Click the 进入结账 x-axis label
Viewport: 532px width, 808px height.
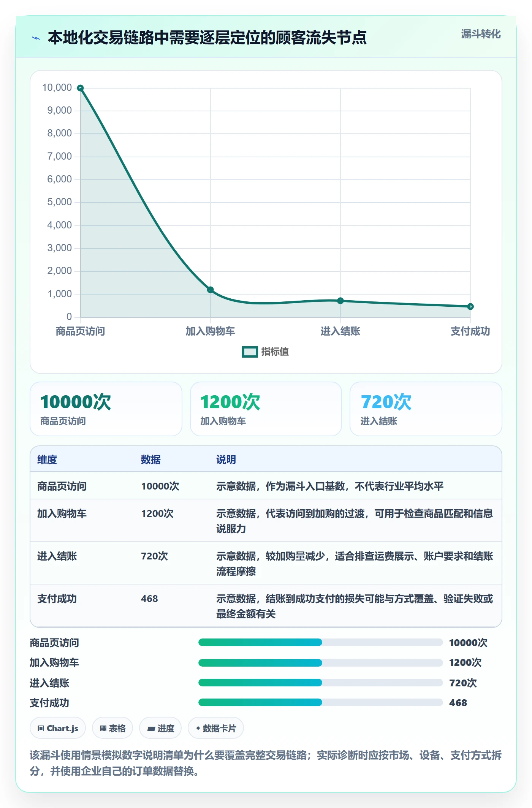point(340,331)
